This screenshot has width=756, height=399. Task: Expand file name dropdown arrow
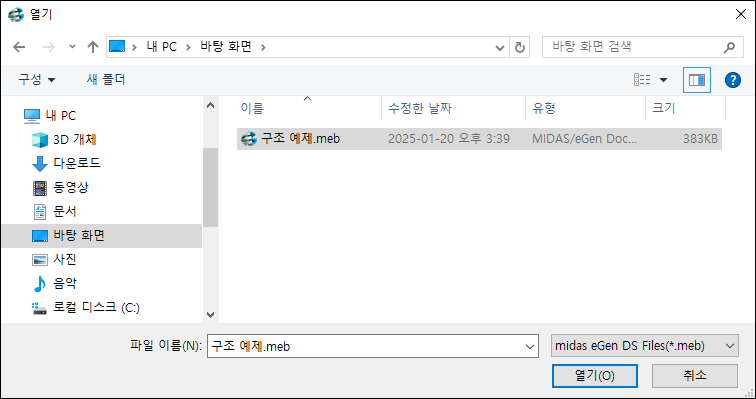(x=530, y=346)
